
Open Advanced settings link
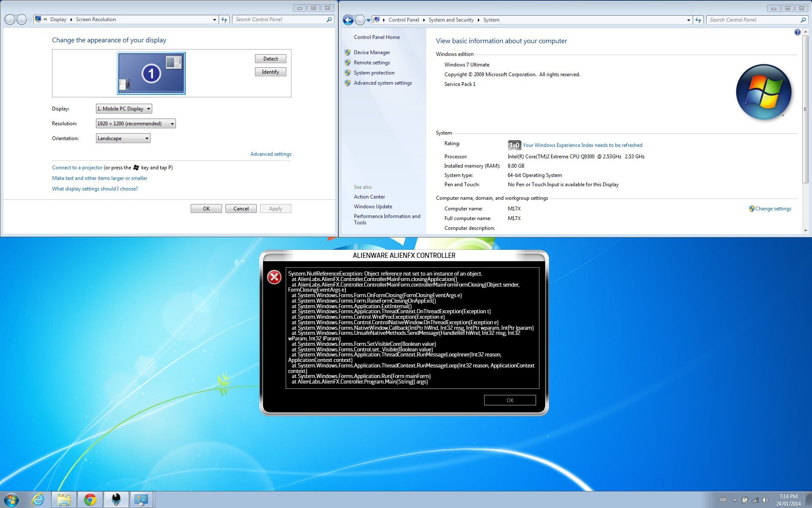tap(271, 154)
